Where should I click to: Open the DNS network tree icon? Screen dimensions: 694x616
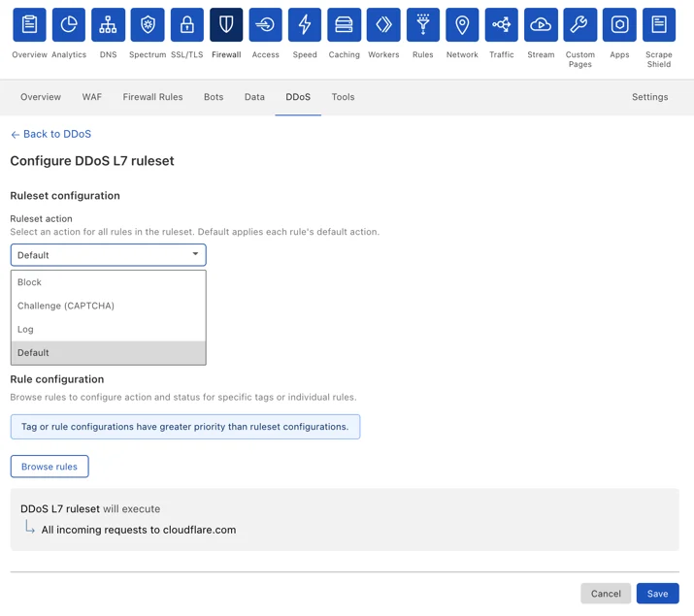[108, 25]
